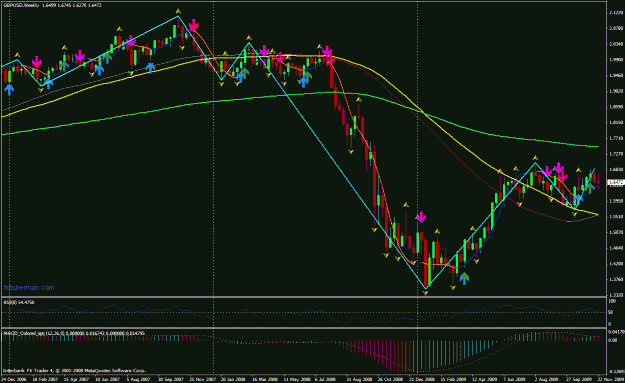Select the lone magenta sell arrow near December 2008

pos(421,217)
